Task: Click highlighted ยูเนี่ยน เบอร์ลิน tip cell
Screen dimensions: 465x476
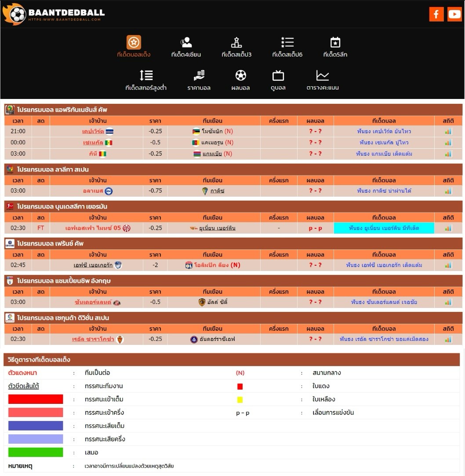Action: click(x=384, y=228)
